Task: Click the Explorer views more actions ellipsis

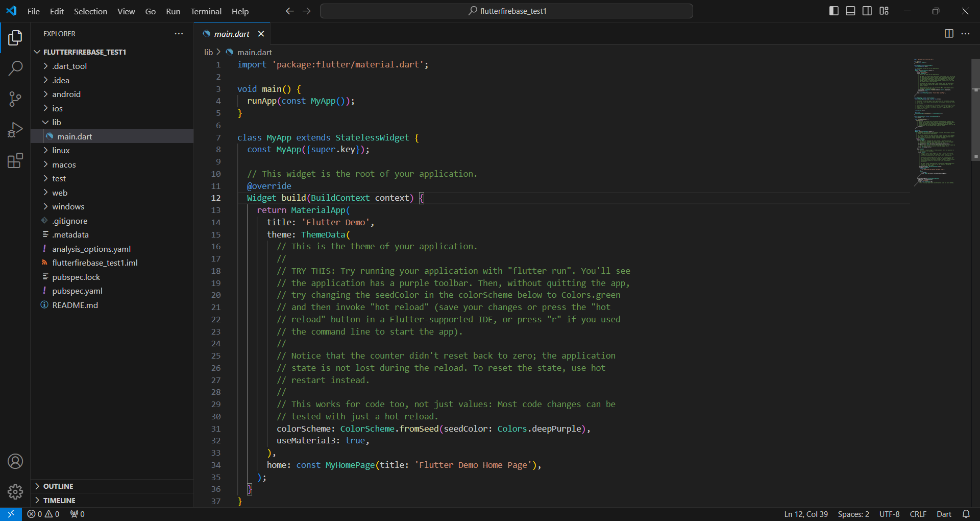Action: tap(179, 34)
